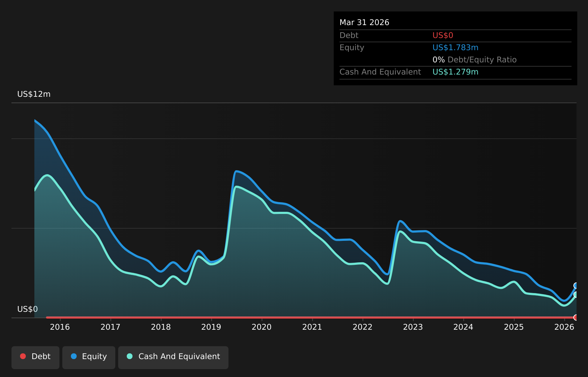Click the 0% Debt/Equity Ratio text
The image size is (588, 377).
[474, 60]
